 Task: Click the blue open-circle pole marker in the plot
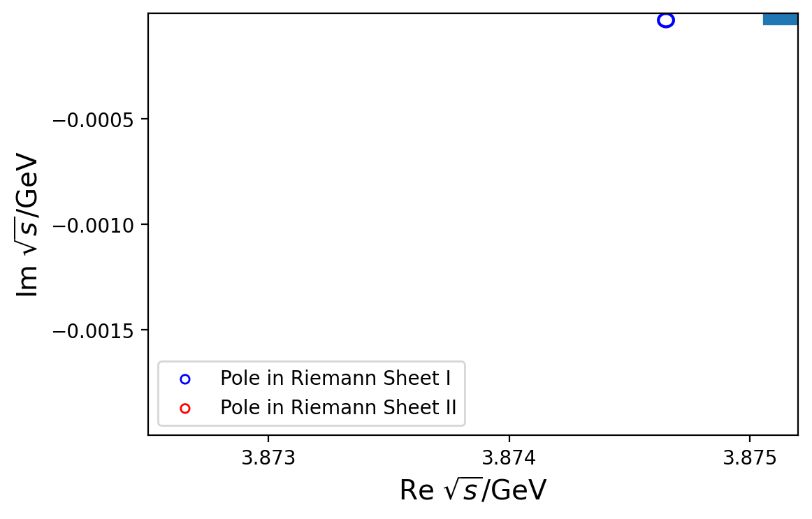tap(665, 20)
